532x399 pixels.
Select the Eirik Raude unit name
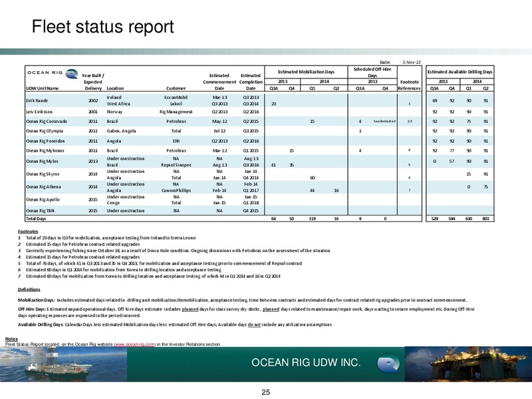coord(37,100)
